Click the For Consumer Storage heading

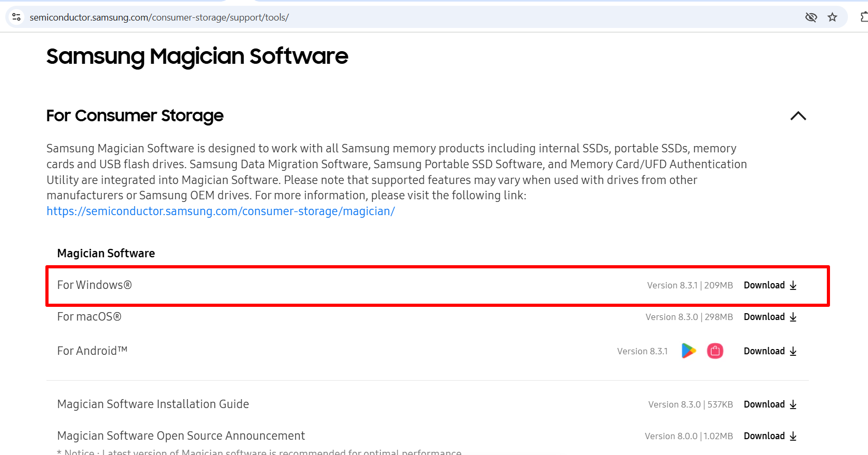135,116
